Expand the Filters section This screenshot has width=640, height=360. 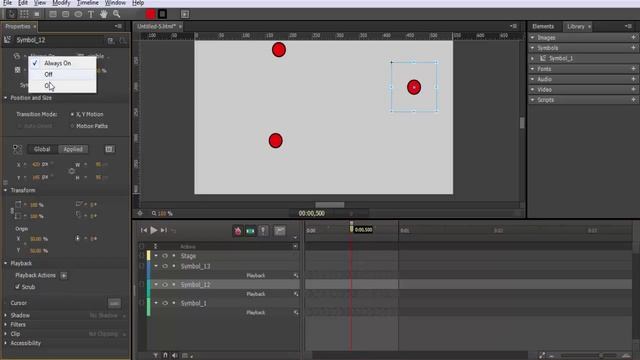click(6, 324)
